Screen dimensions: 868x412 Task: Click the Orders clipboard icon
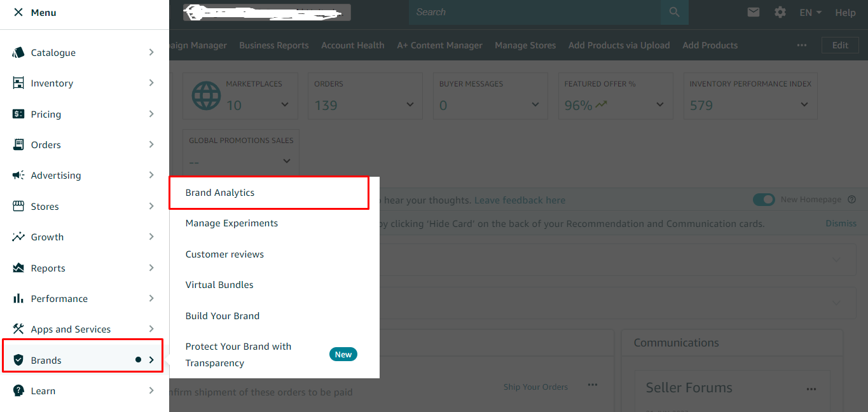click(x=18, y=144)
